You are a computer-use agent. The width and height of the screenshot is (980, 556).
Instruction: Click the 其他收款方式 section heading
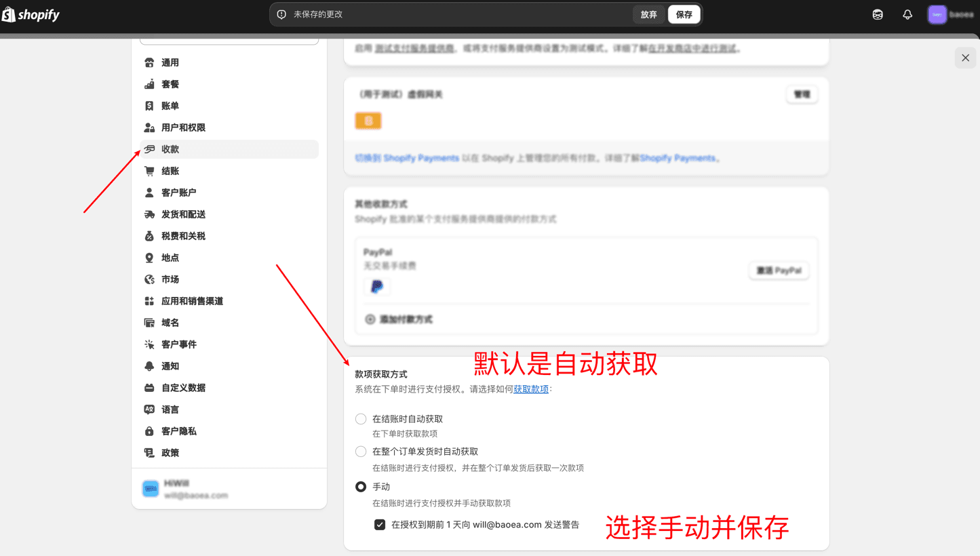pos(381,204)
